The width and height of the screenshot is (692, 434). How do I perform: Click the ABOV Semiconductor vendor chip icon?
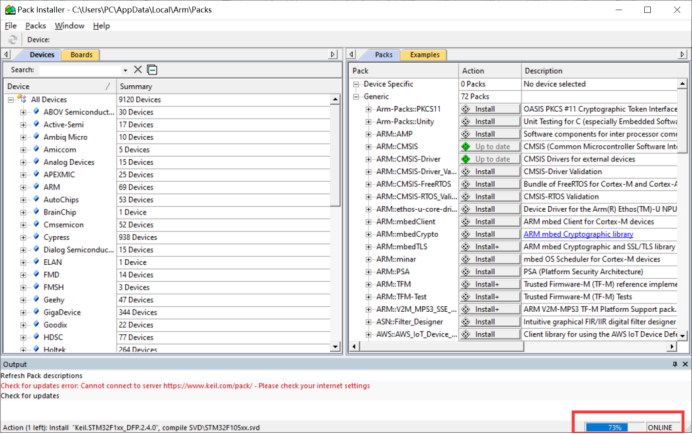[x=36, y=112]
